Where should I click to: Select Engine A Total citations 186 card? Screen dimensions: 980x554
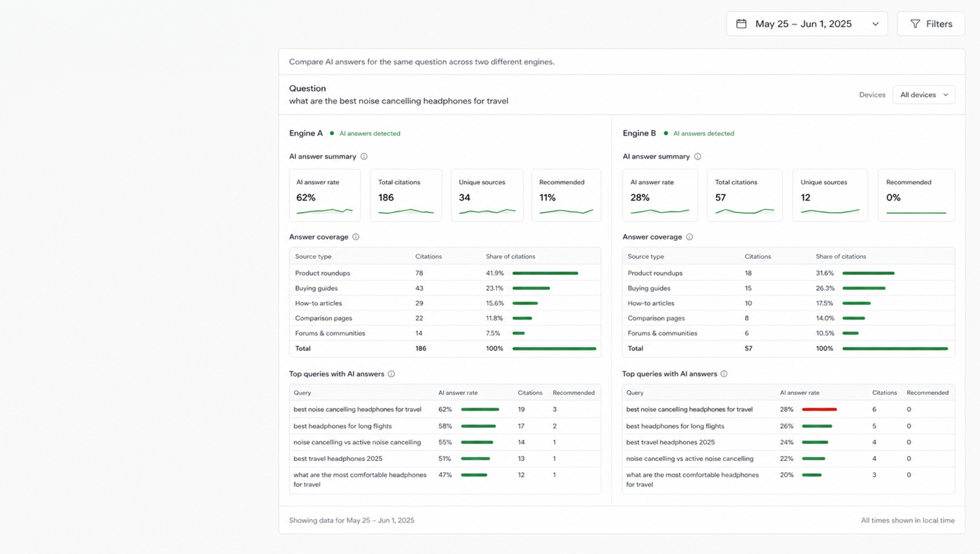(x=406, y=195)
